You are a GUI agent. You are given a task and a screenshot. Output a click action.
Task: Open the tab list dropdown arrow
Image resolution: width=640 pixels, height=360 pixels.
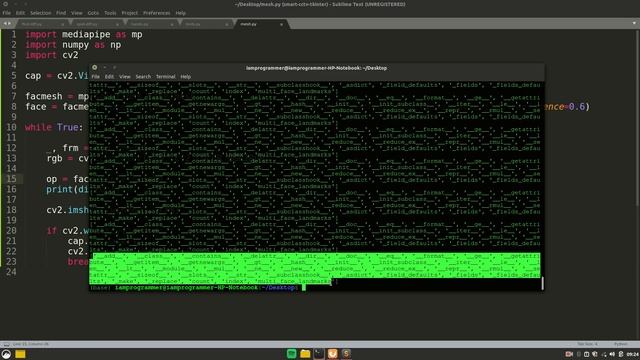634,23
